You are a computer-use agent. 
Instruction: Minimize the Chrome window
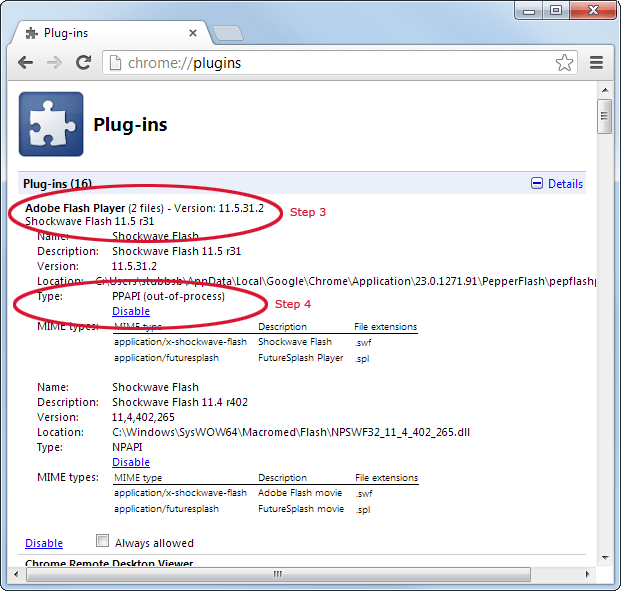coord(529,11)
